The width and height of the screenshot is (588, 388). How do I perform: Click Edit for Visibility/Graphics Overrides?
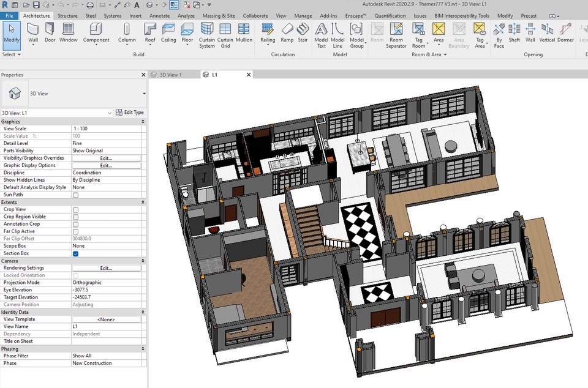click(x=107, y=158)
